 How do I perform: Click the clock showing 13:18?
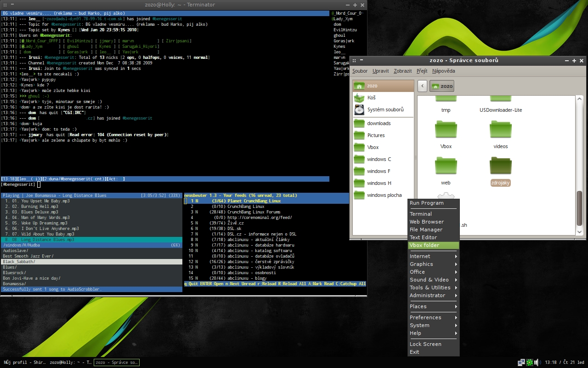click(565, 362)
